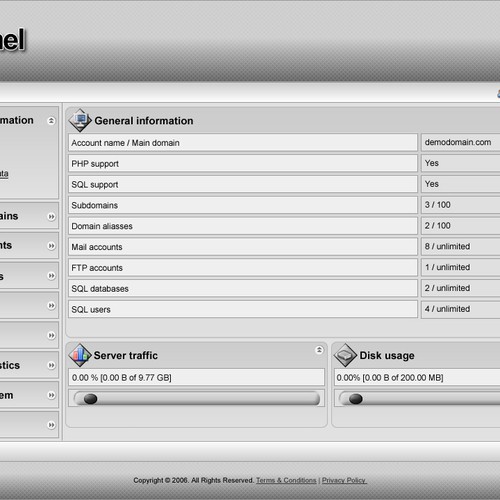Image resolution: width=500 pixels, height=500 pixels.
Task: Expand arrow next to sidebar "stics" section
Action: pos(51,365)
